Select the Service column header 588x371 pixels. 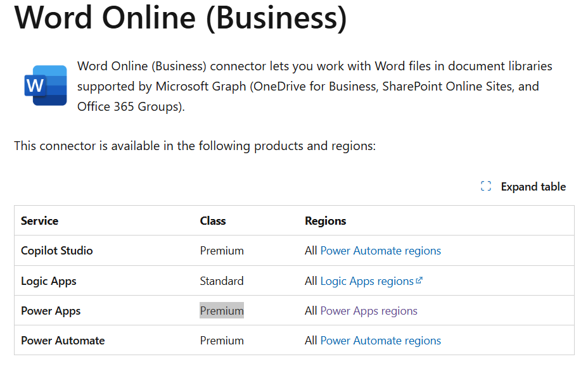tap(39, 221)
